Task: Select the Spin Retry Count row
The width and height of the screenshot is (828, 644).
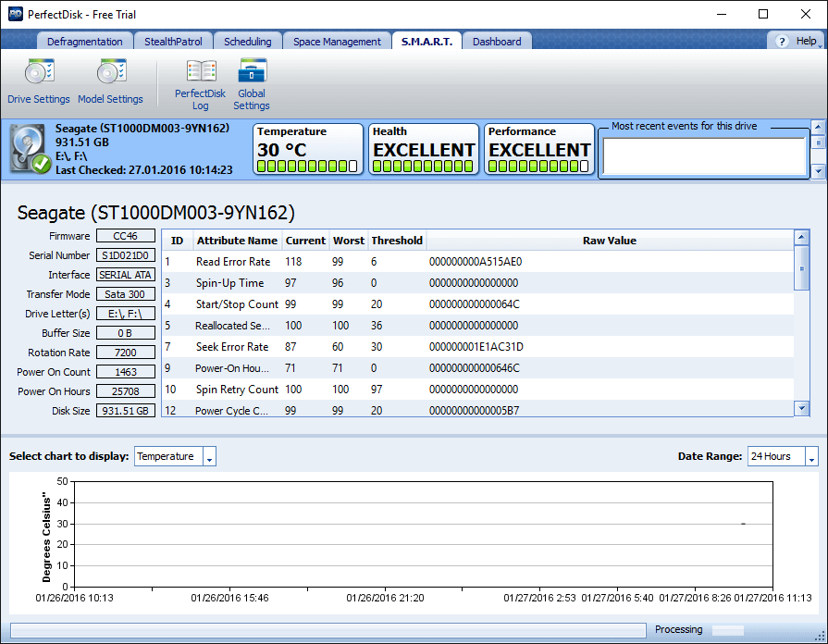Action: click(x=477, y=390)
